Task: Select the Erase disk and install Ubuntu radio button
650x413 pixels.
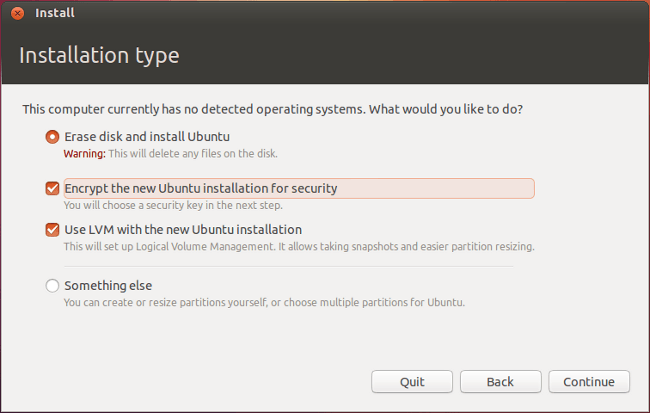Action: coord(52,137)
